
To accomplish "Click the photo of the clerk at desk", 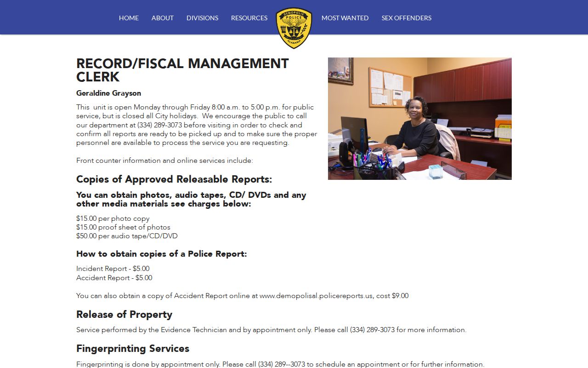I will pos(420,119).
